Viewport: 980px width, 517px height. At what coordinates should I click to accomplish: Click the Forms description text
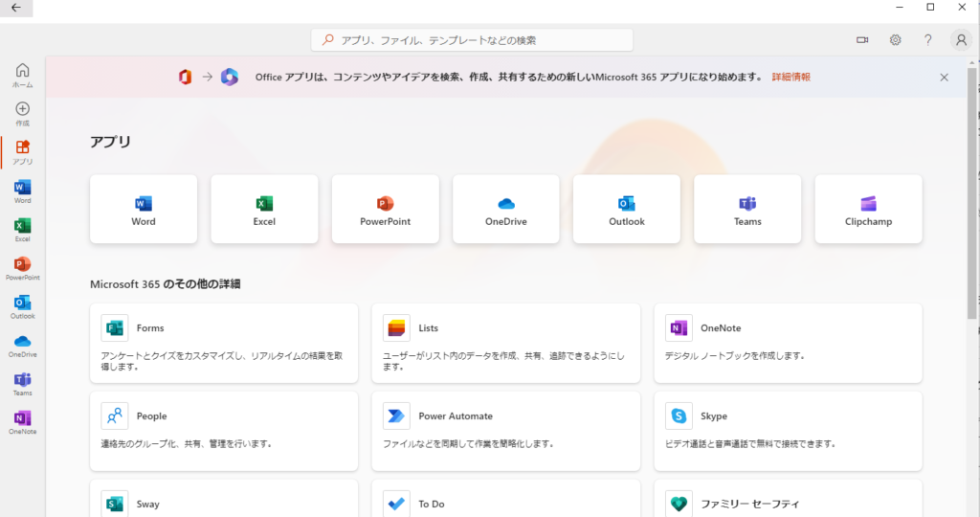tap(222, 361)
